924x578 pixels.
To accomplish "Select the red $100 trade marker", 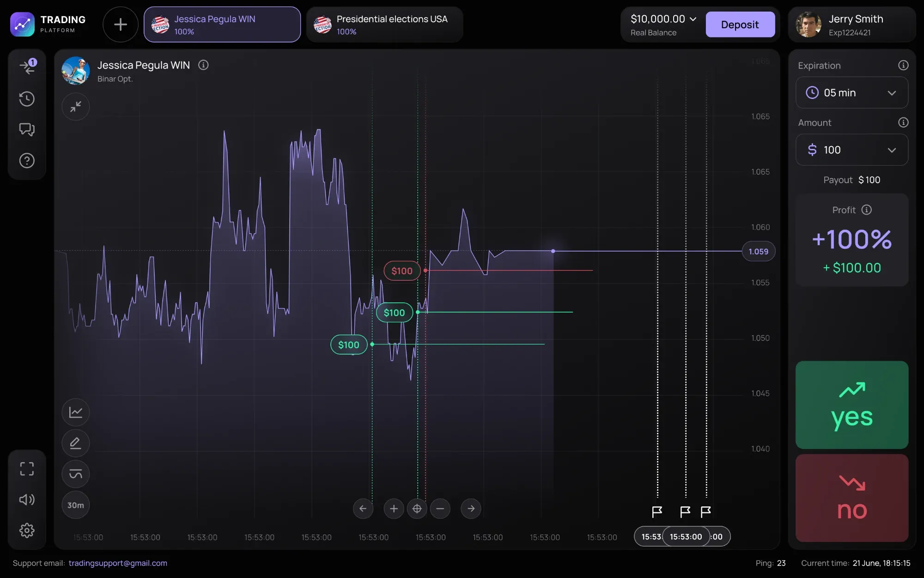I will coord(402,271).
